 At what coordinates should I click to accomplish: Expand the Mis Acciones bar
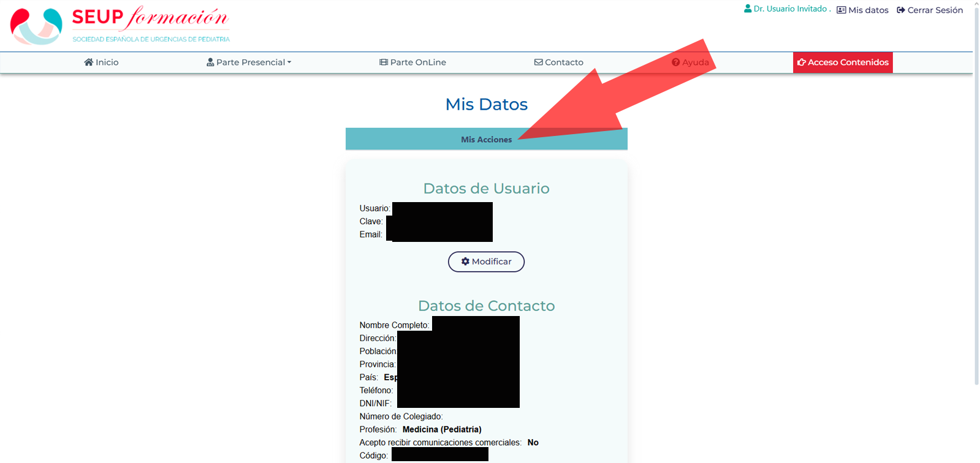pyautogui.click(x=486, y=140)
